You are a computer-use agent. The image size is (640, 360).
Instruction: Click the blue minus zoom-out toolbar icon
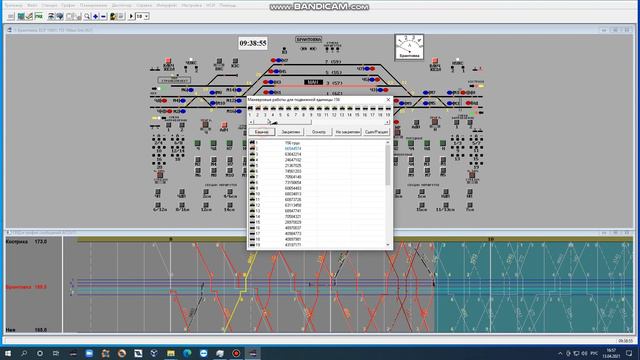pyautogui.click(x=103, y=16)
